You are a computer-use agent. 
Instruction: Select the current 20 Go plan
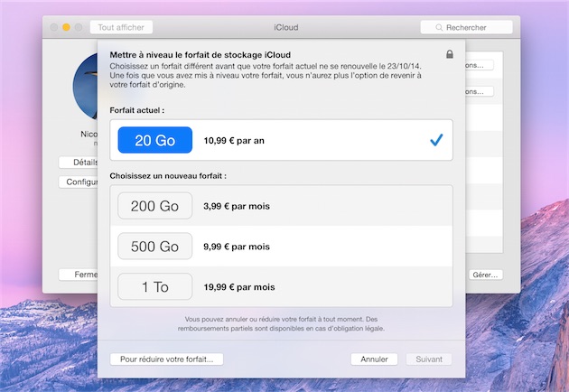(x=155, y=140)
